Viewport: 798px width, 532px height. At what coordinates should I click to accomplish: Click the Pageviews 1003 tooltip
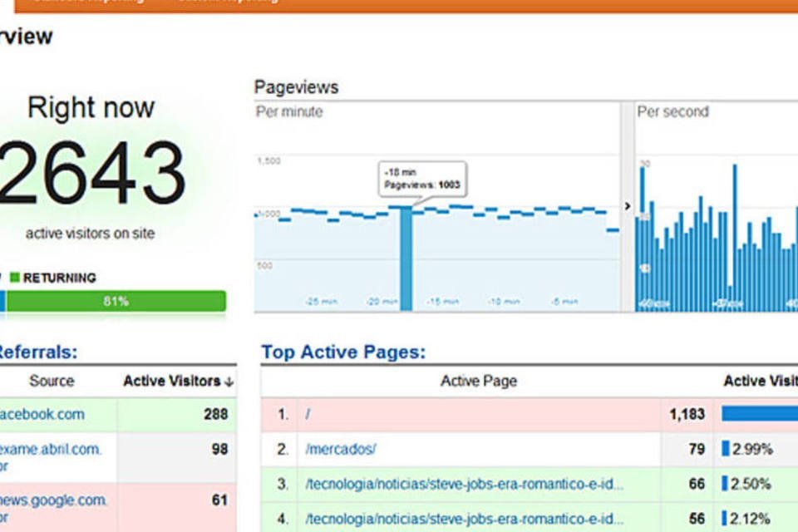point(422,179)
